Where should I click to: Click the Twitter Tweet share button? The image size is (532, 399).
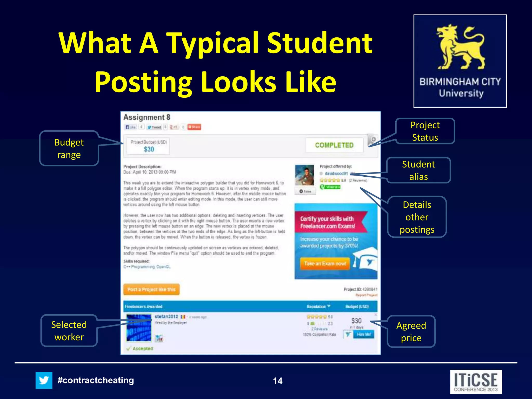pyautogui.click(x=154, y=127)
